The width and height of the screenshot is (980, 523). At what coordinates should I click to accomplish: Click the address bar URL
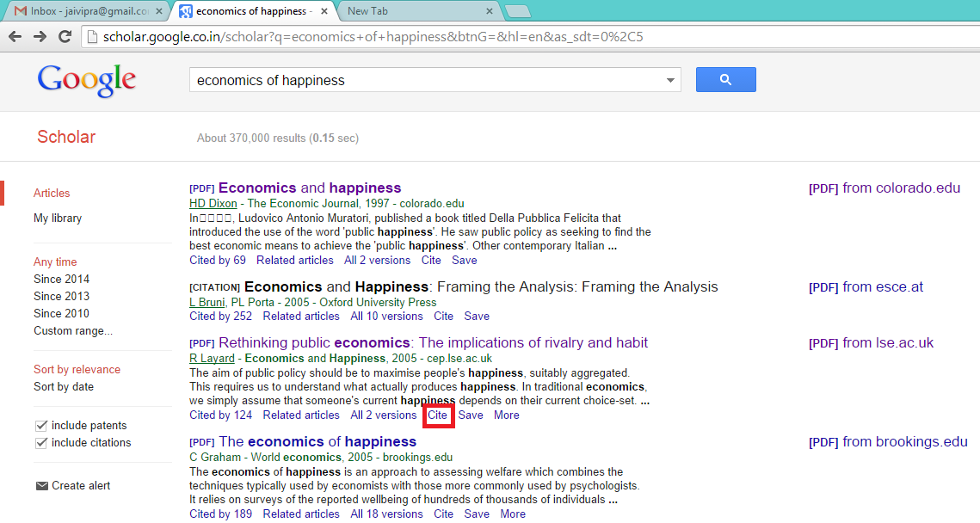point(373,37)
